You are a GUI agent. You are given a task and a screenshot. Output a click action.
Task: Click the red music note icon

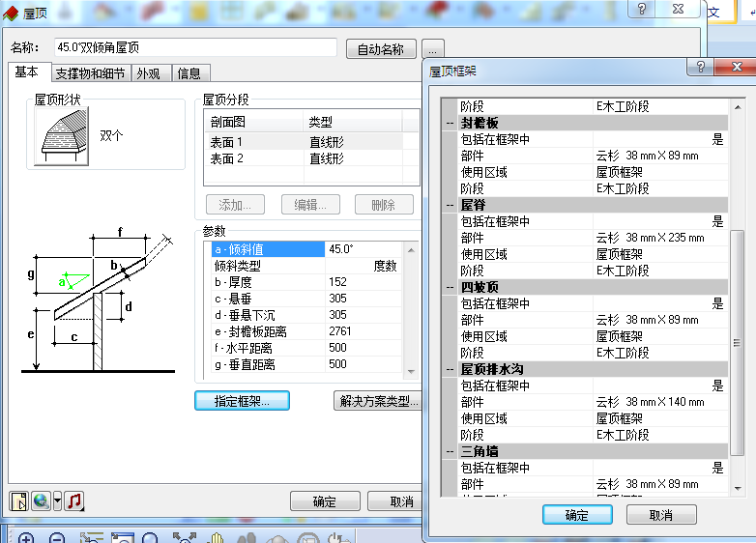74,500
